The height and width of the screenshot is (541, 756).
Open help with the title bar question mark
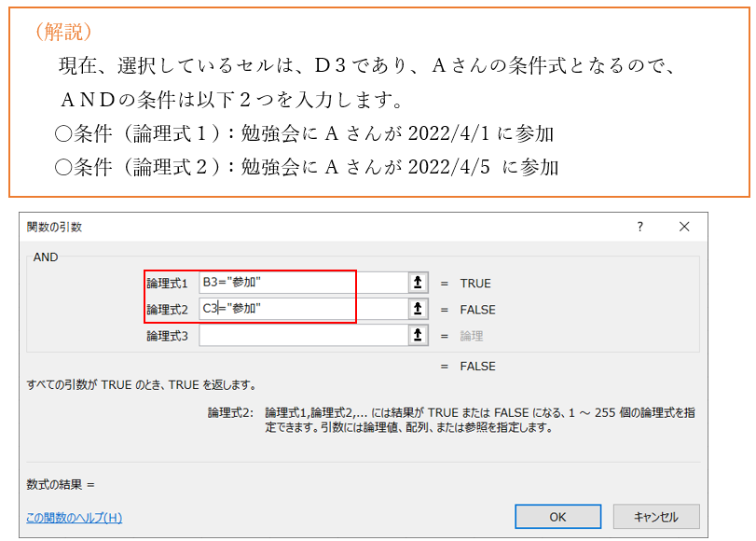pos(639,227)
